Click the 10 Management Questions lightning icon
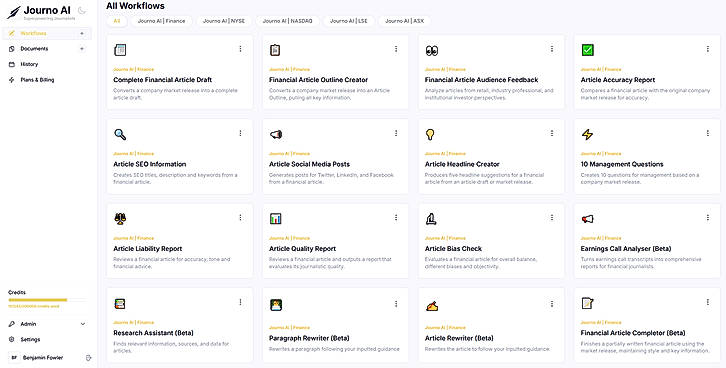The image size is (726, 368). click(x=587, y=134)
